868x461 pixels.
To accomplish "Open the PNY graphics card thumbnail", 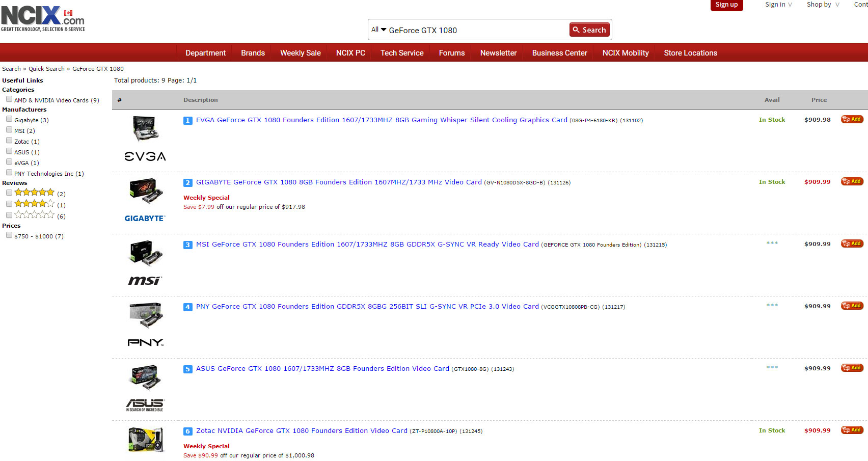I will pos(145,315).
